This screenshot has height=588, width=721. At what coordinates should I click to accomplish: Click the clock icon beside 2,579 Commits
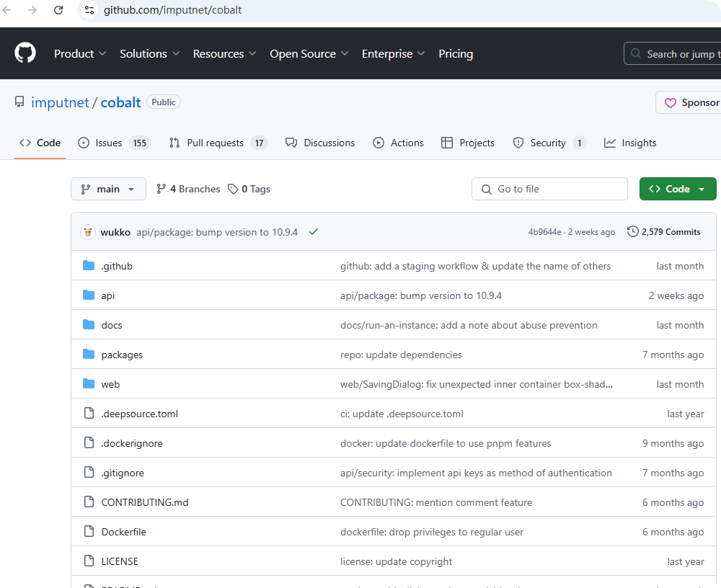pos(633,231)
